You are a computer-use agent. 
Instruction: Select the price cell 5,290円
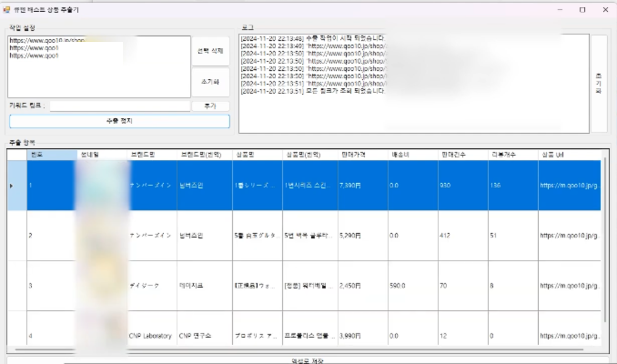[363, 236]
